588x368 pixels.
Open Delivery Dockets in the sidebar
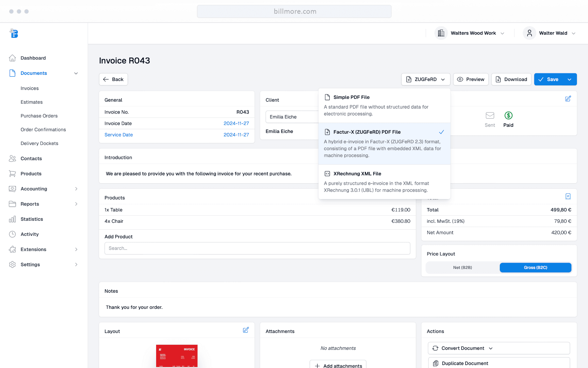[x=39, y=143]
